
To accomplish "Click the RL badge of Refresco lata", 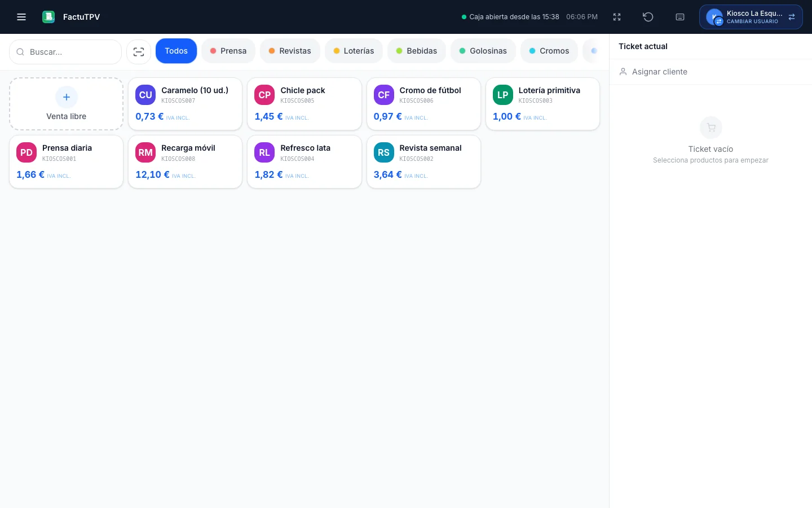I will [x=264, y=152].
